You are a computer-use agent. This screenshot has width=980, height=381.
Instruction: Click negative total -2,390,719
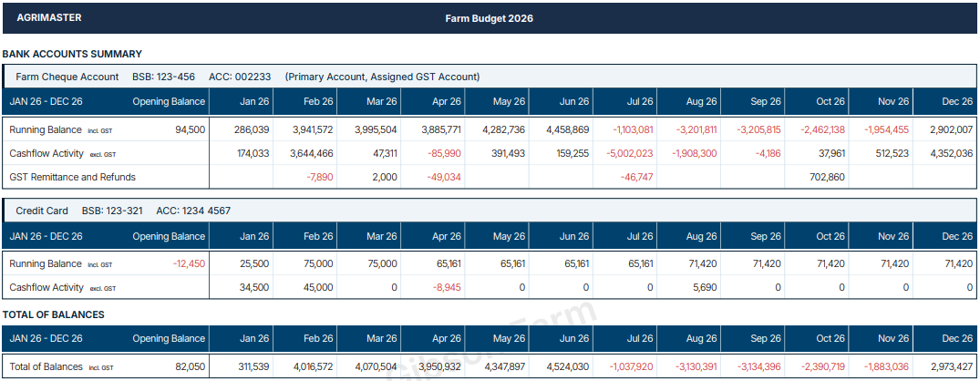click(822, 366)
